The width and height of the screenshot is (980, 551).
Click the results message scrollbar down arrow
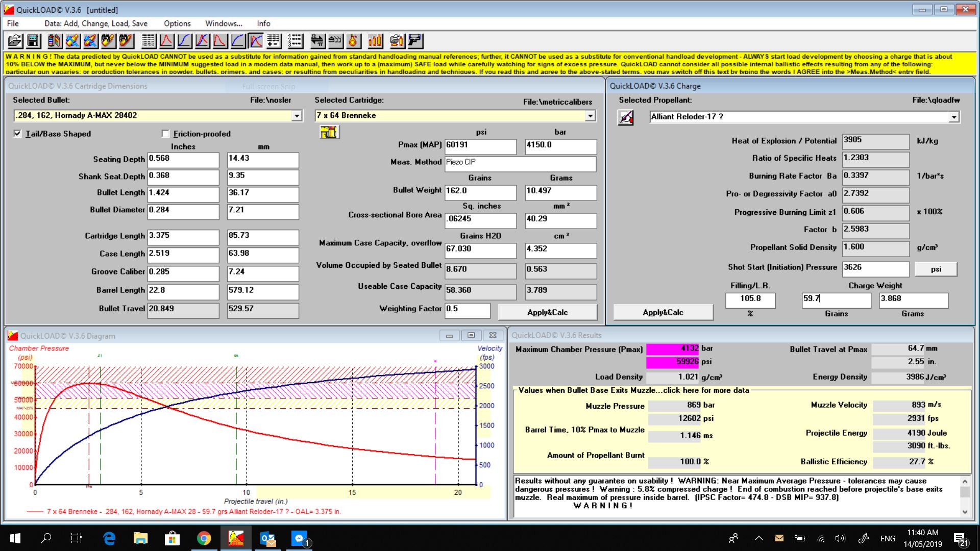point(965,512)
